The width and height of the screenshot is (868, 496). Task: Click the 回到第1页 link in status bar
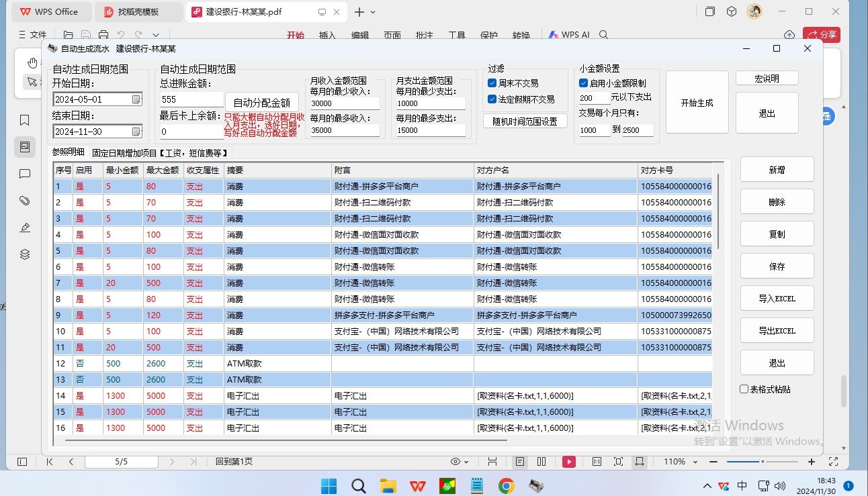pyautogui.click(x=234, y=462)
